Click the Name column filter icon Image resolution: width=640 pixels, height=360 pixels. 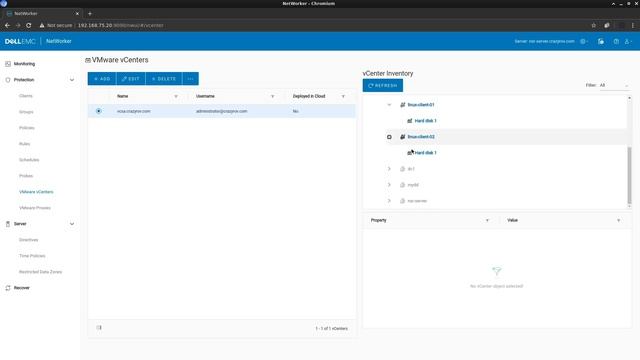click(x=176, y=96)
